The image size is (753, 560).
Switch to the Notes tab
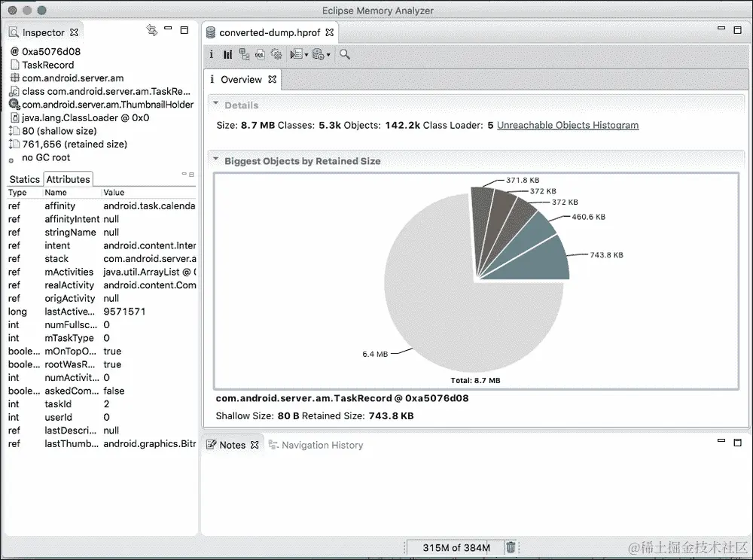[233, 445]
